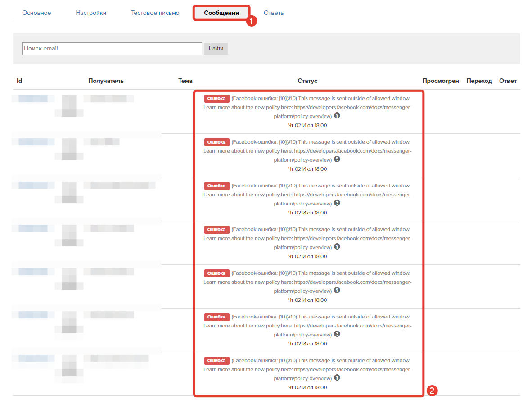Select the Сообщения tab

coord(221,13)
